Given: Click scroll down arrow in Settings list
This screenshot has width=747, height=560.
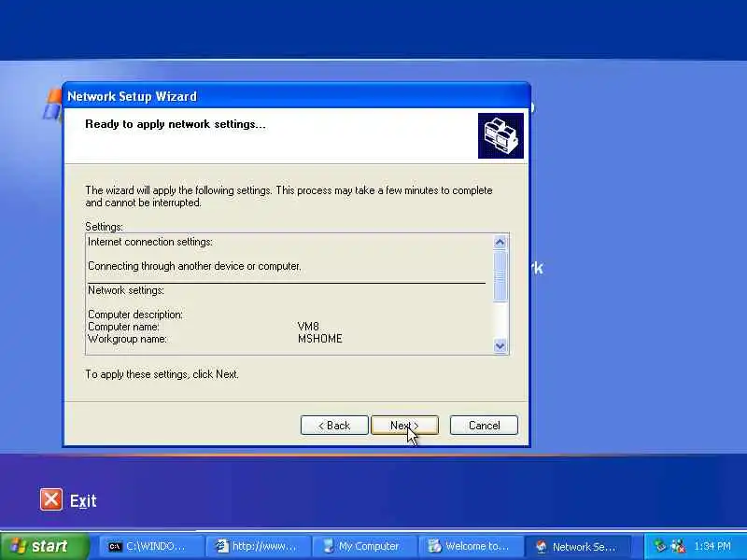Looking at the screenshot, I should point(500,345).
